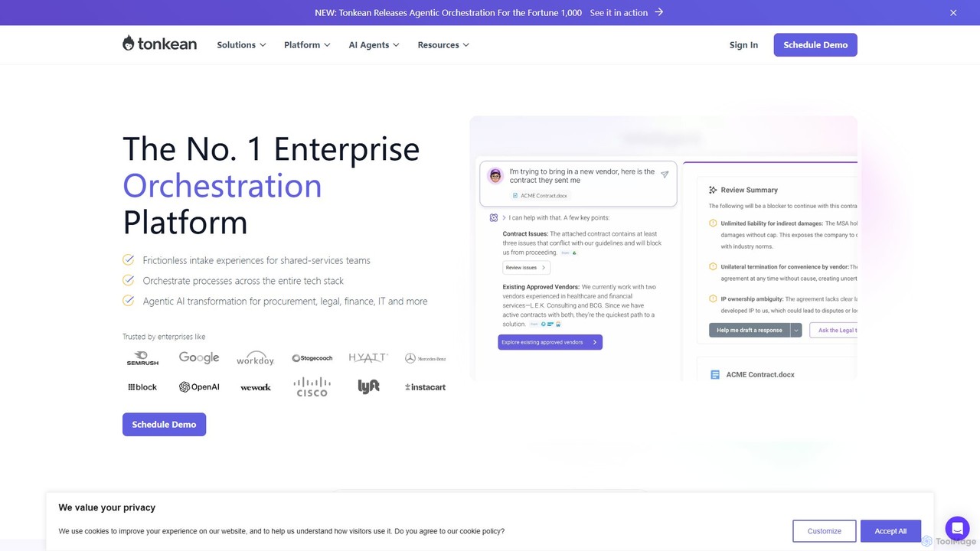Click Review issues button
Viewport: 980px width, 551px height.
[x=526, y=268]
